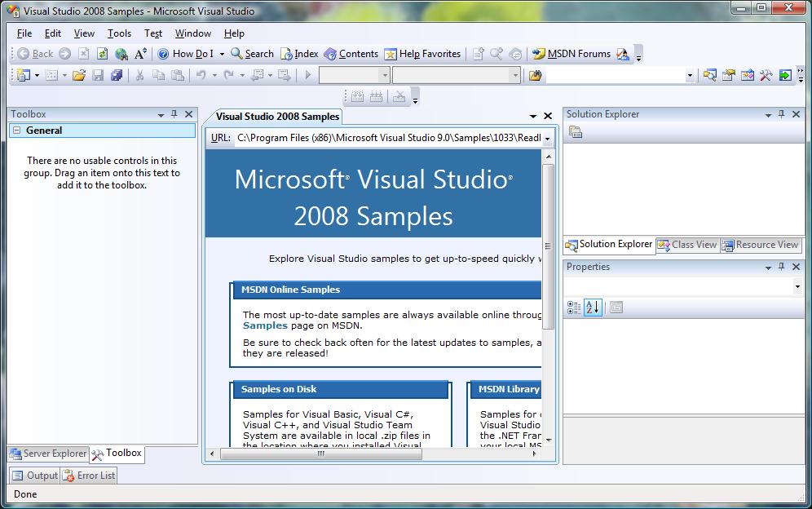
Task: Click the Start Debugging play icon
Action: click(308, 76)
